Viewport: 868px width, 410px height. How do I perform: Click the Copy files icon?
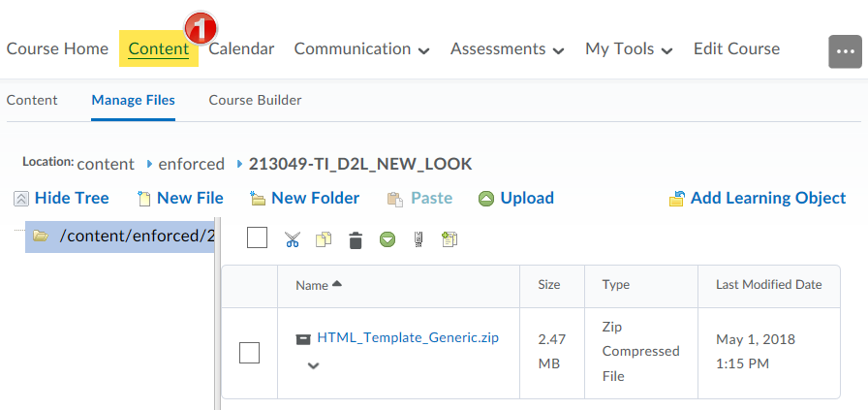click(x=324, y=239)
